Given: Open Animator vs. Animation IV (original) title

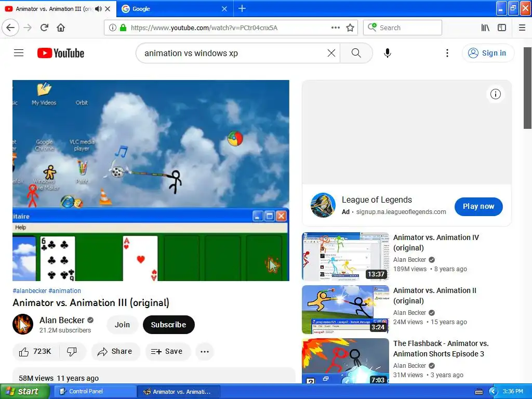Looking at the screenshot, I should pyautogui.click(x=436, y=243).
